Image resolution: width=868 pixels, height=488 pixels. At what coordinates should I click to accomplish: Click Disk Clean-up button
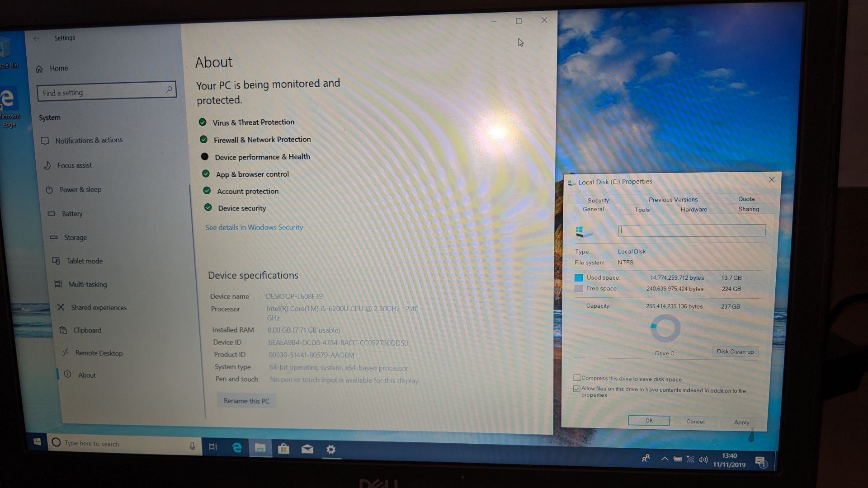(736, 352)
